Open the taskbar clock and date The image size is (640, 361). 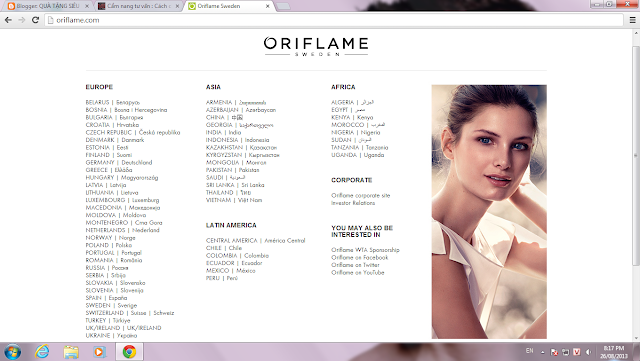tap(614, 352)
